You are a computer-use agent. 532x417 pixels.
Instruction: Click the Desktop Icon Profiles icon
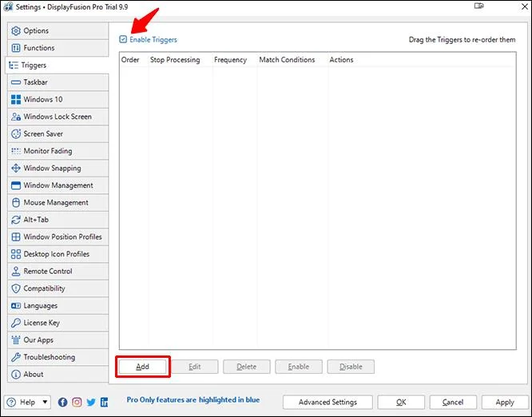[16, 254]
